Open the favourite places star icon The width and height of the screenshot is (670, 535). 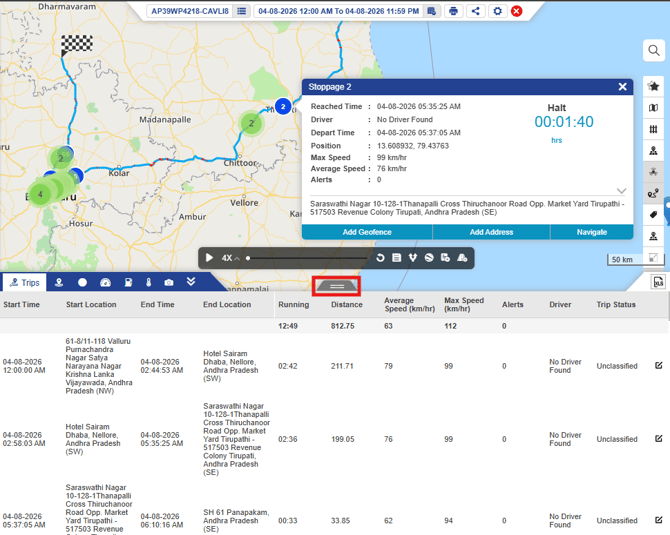[x=653, y=86]
